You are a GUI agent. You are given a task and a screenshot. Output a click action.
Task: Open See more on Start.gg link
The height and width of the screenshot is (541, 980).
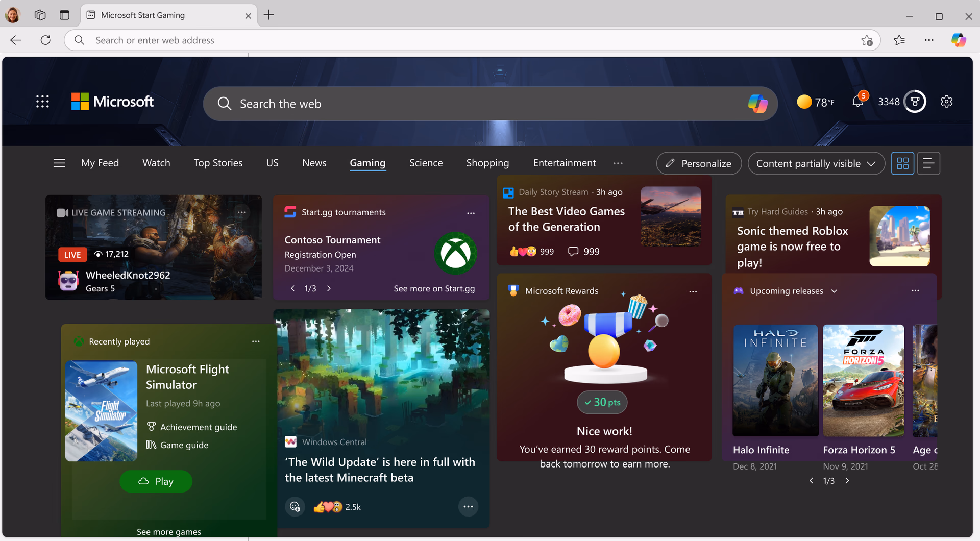(x=434, y=289)
